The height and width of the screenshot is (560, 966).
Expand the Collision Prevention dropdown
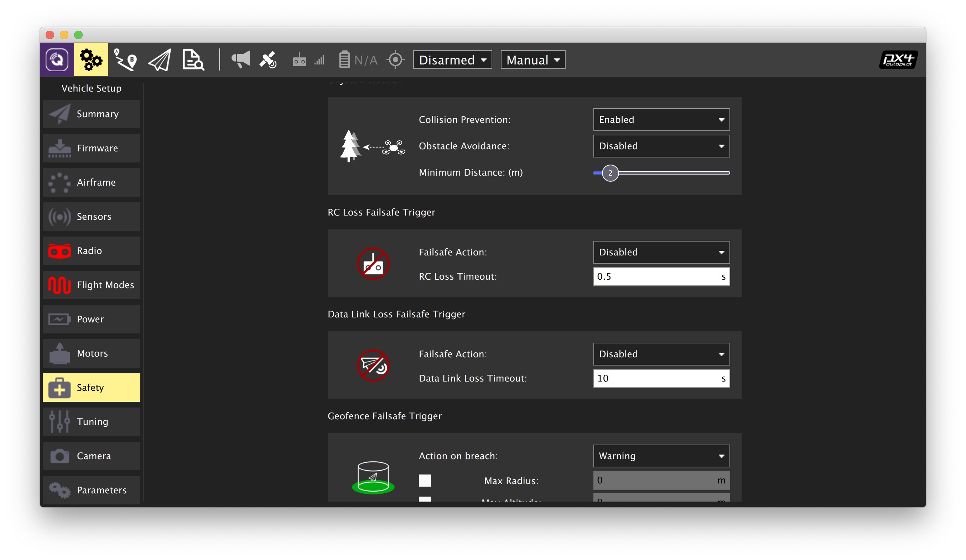pos(661,120)
